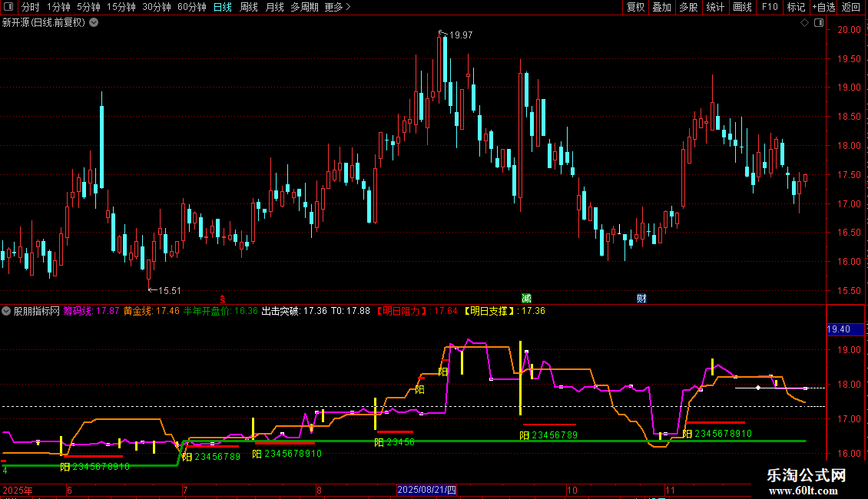Switch to 周线 weekly chart

249,7
